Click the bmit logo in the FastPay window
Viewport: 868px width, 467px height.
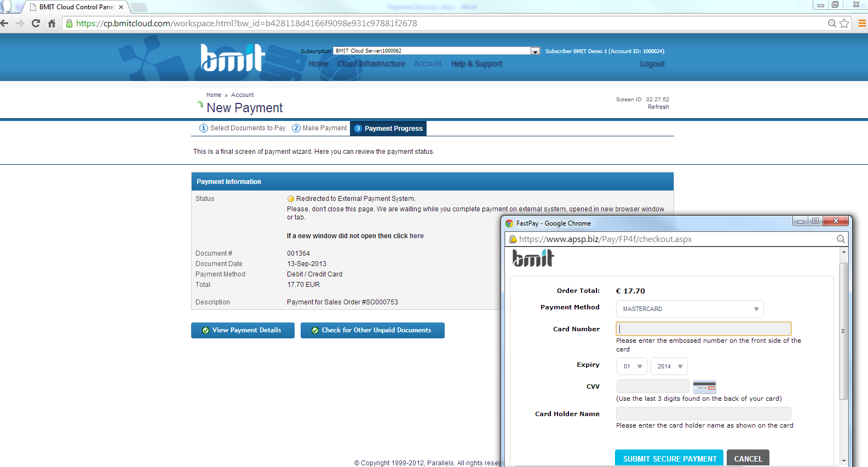(533, 258)
